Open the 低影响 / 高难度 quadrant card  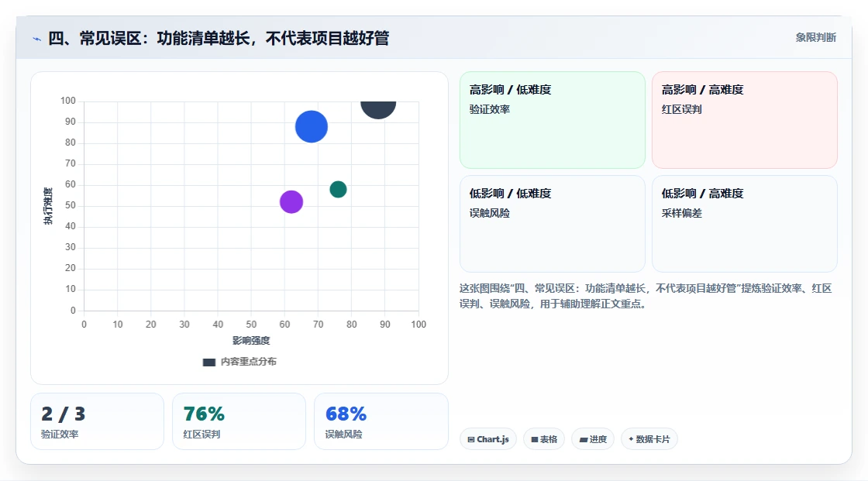(x=745, y=224)
